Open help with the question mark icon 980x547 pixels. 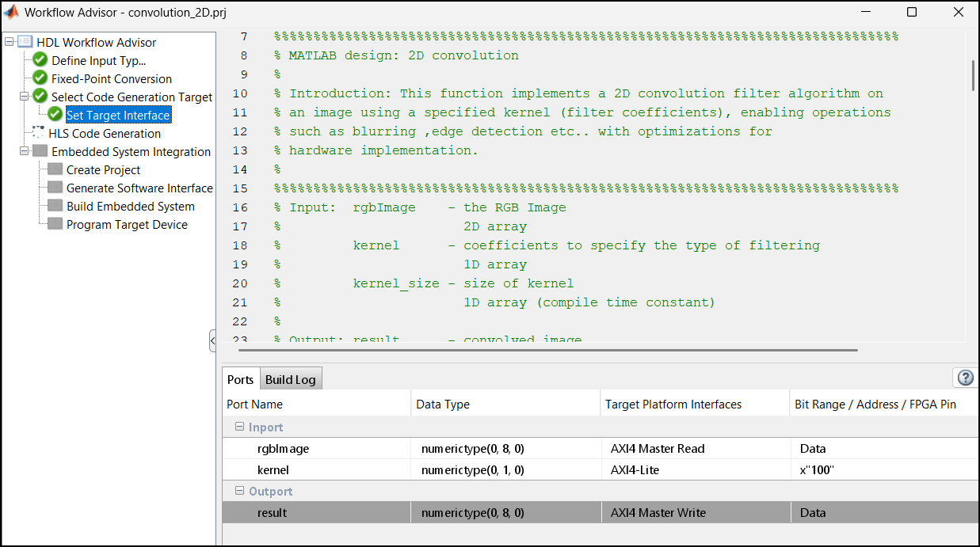pyautogui.click(x=965, y=378)
